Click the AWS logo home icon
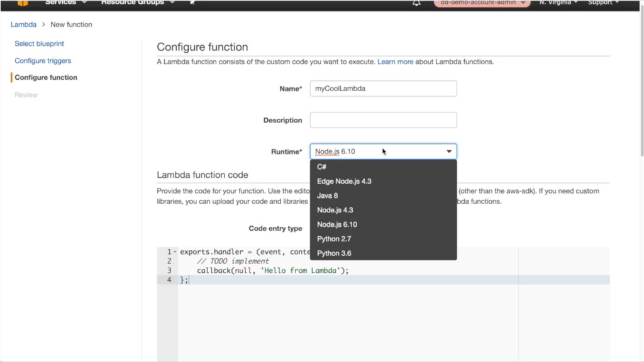 pos(22,3)
